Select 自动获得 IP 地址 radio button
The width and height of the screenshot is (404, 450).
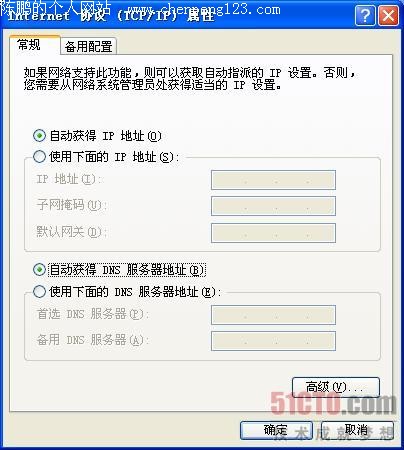(39, 136)
